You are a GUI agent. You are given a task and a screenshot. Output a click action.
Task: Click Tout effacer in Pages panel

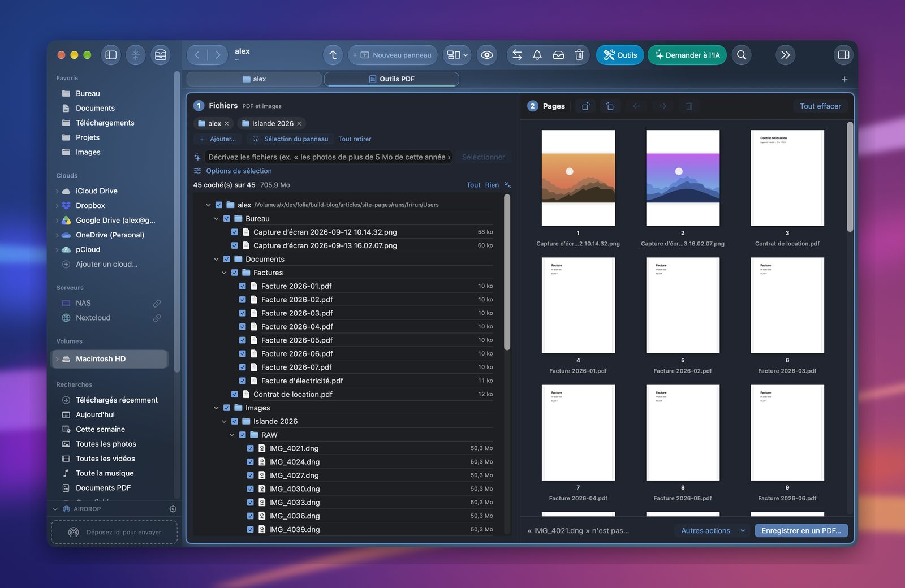coord(820,106)
